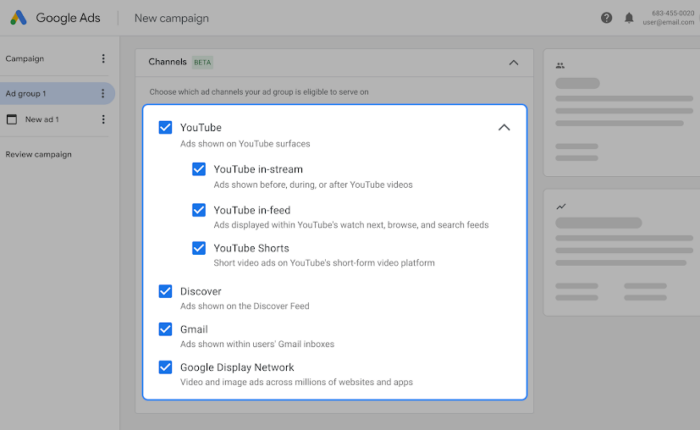Select Ad group 1 in sidebar

[x=27, y=94]
